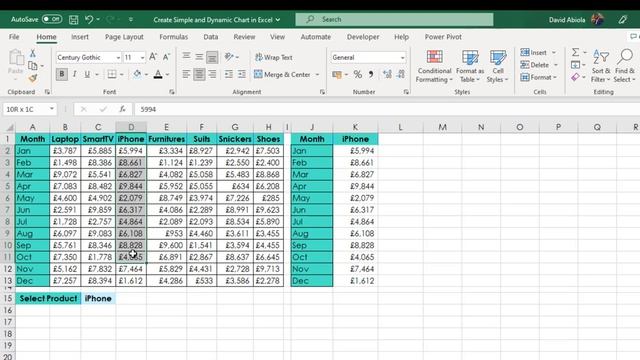Image resolution: width=640 pixels, height=360 pixels.
Task: Open Customize Quick Access Toolbar dropdown
Action: pyautogui.click(x=131, y=19)
